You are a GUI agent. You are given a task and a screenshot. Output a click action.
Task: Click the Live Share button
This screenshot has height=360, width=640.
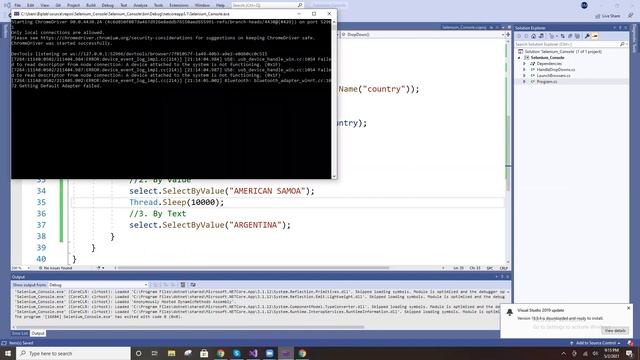608,16
